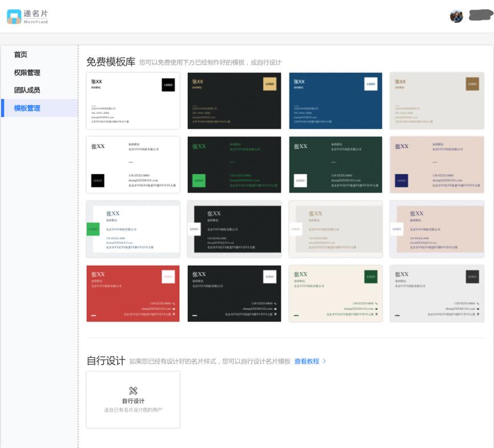Click the green LOGO box on black two-column template
This screenshot has height=448, width=494.
coord(199,181)
